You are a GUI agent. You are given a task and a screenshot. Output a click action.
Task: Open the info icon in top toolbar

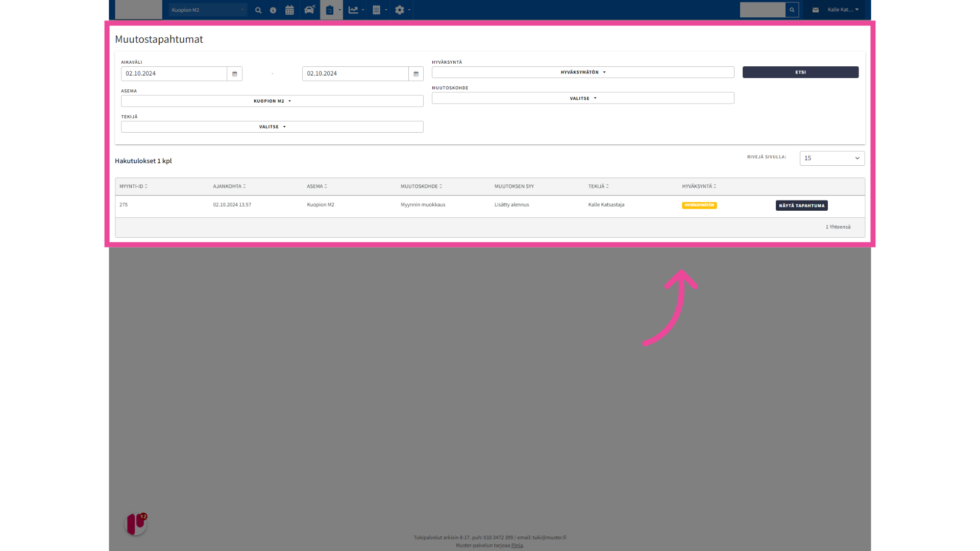pyautogui.click(x=273, y=10)
